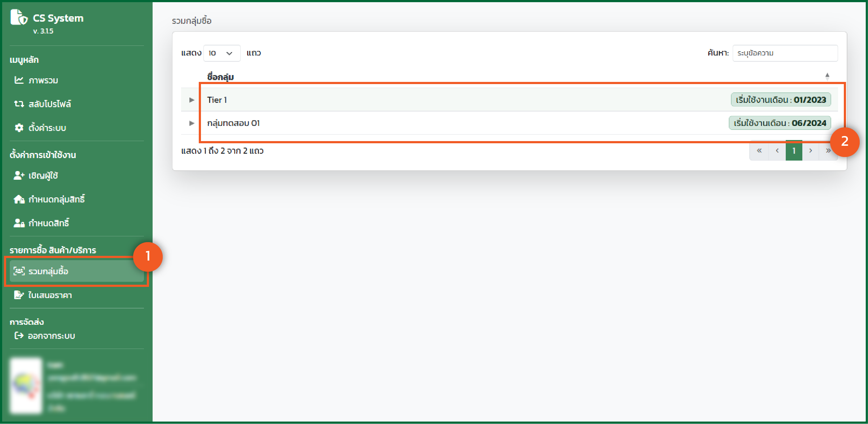The width and height of the screenshot is (868, 424).
Task: Jump to the first page button
Action: coord(759,151)
